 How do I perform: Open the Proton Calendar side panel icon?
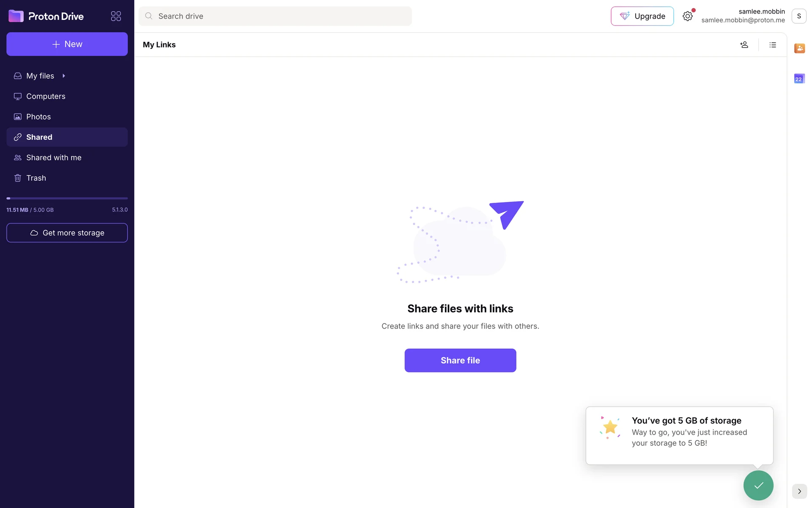click(x=799, y=79)
